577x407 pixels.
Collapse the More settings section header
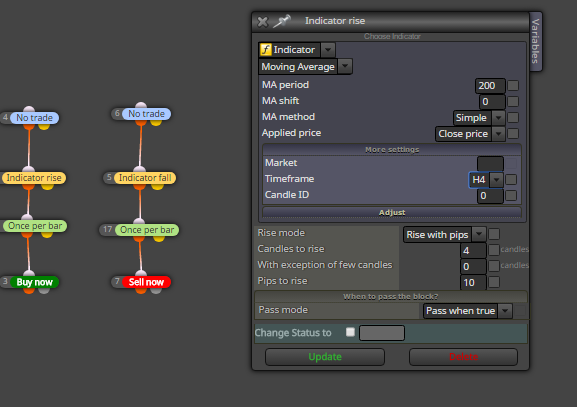[392, 149]
